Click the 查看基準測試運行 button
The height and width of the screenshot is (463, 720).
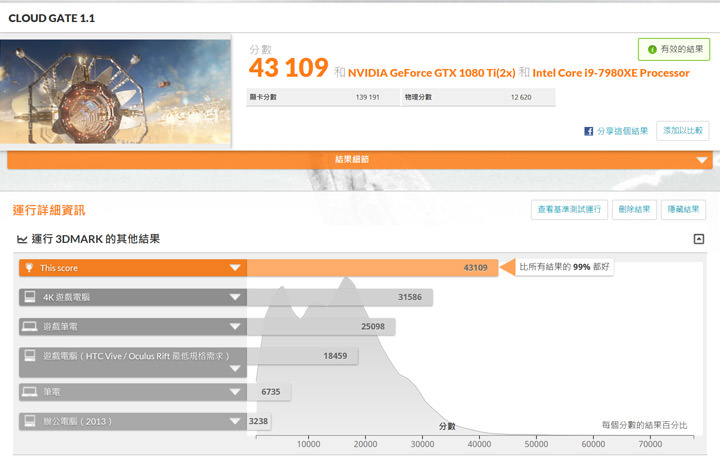point(569,210)
